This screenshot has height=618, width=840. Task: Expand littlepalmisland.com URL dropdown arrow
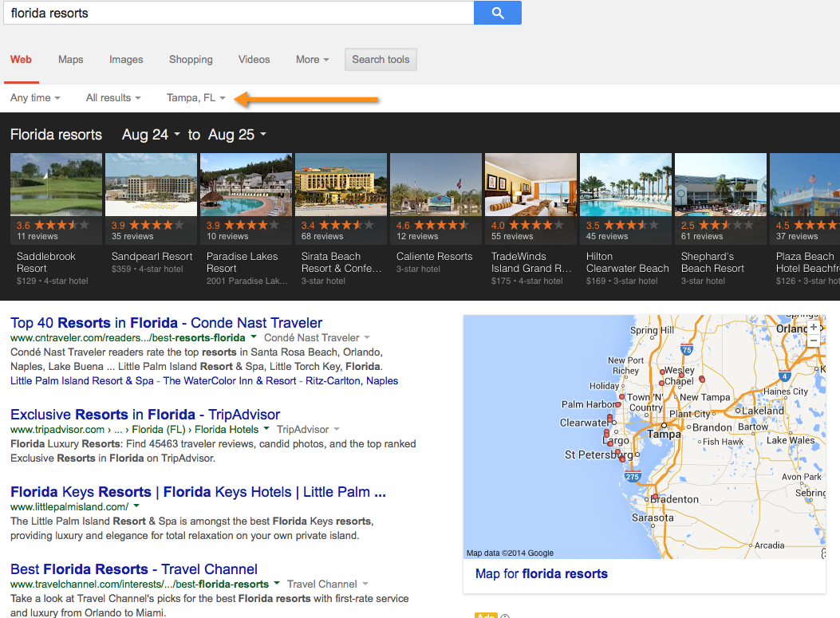136,506
